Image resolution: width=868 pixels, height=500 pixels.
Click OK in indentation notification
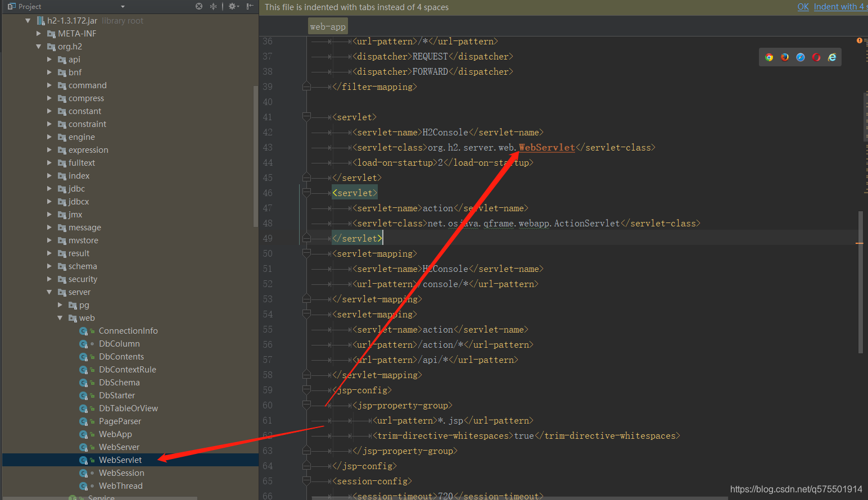point(803,7)
